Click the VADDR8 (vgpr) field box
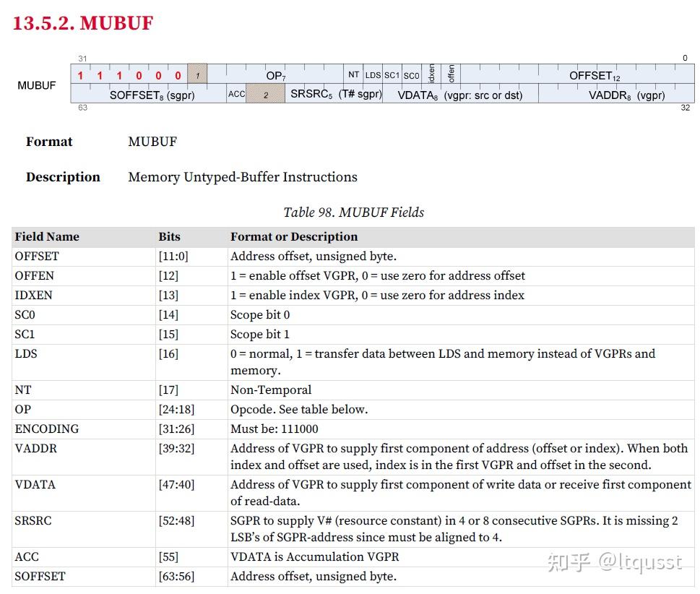 [616, 93]
